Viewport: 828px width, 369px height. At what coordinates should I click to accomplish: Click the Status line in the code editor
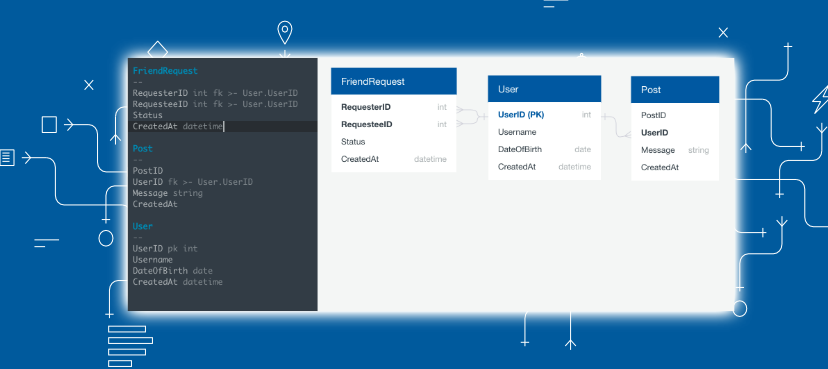pos(147,115)
